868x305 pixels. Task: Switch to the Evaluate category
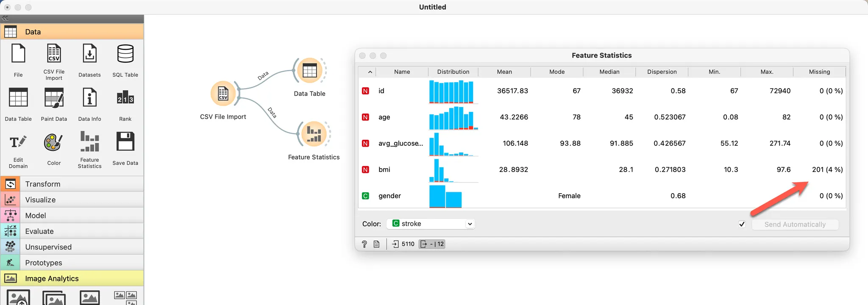[x=72, y=231]
